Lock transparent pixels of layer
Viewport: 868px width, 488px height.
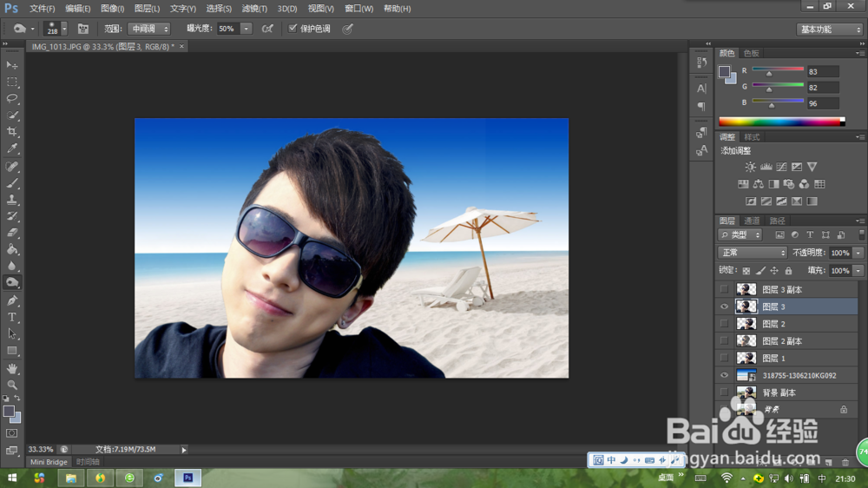click(746, 270)
